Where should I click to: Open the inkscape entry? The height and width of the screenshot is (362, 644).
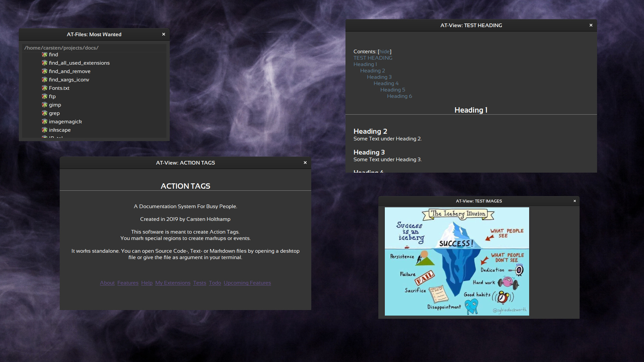coord(60,130)
